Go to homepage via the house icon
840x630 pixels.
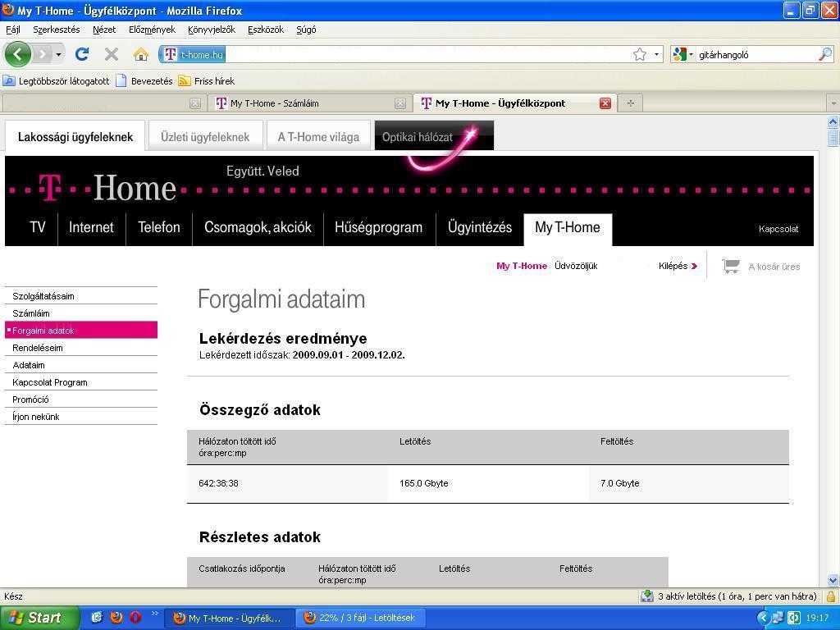(x=141, y=54)
